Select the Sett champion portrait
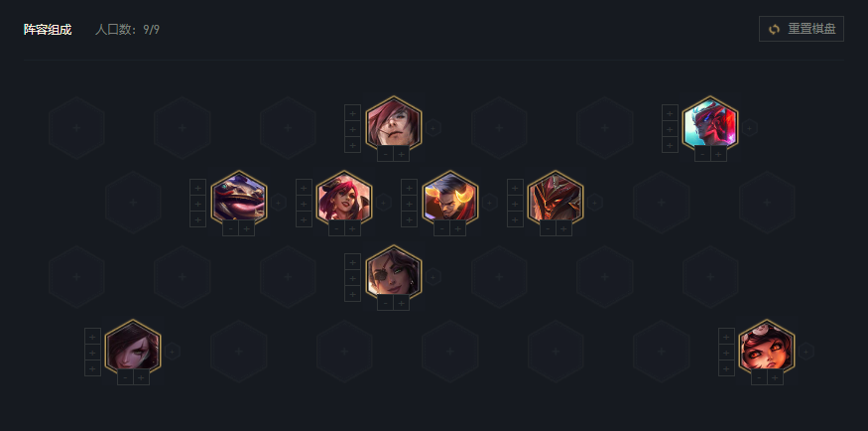Image resolution: width=868 pixels, height=431 pixels. tap(394, 124)
